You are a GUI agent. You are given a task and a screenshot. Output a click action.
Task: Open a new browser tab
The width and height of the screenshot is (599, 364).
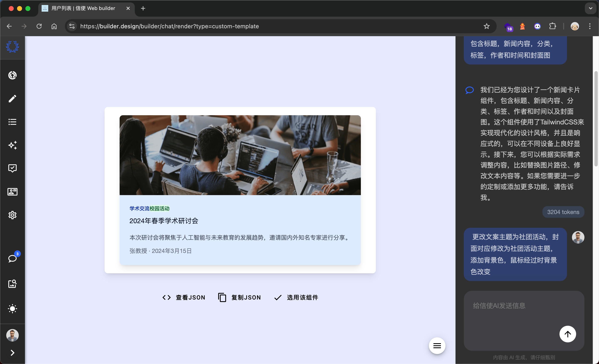click(x=143, y=9)
